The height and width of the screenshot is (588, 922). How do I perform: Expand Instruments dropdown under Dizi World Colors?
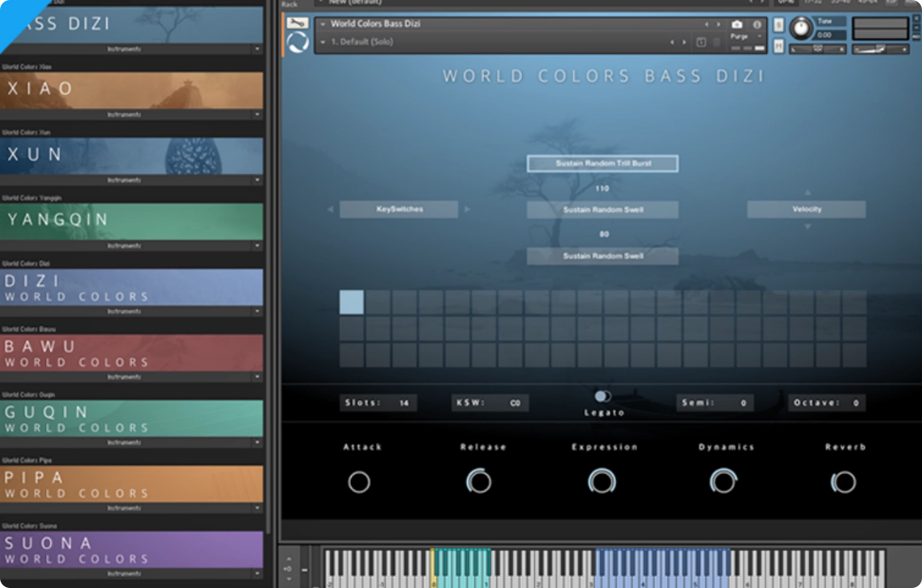pyautogui.click(x=257, y=311)
